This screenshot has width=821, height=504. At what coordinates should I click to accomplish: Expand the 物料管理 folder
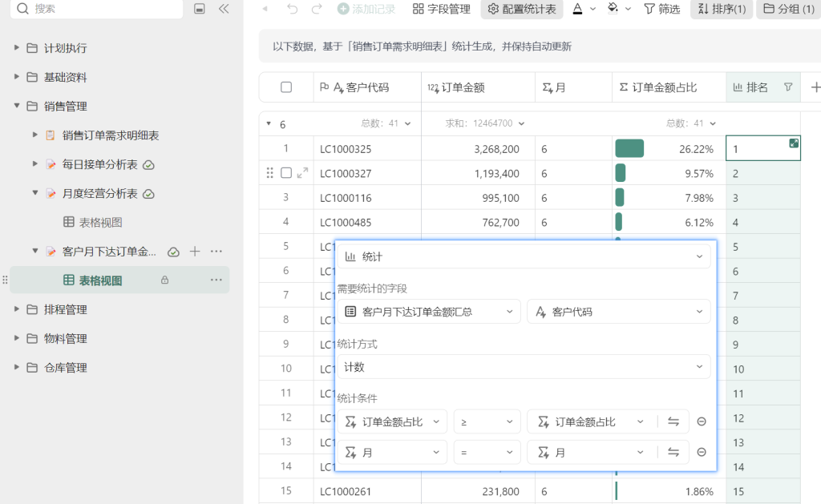[x=16, y=338]
